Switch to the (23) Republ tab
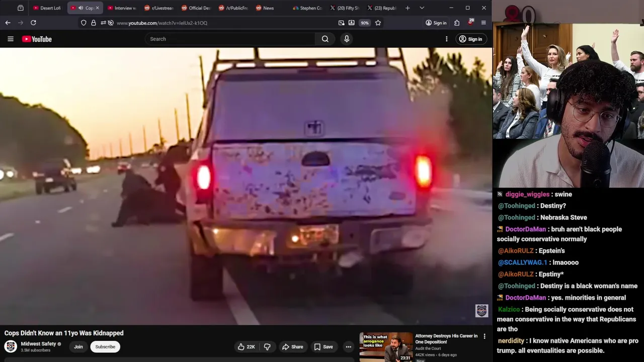The width and height of the screenshot is (644, 362). click(x=382, y=8)
